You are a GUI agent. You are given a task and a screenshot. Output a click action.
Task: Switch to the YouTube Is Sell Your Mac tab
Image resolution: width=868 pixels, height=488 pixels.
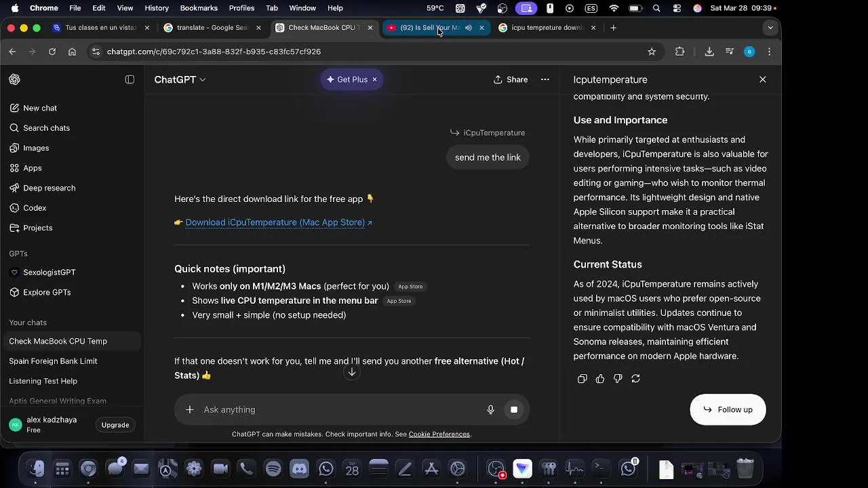(x=429, y=28)
